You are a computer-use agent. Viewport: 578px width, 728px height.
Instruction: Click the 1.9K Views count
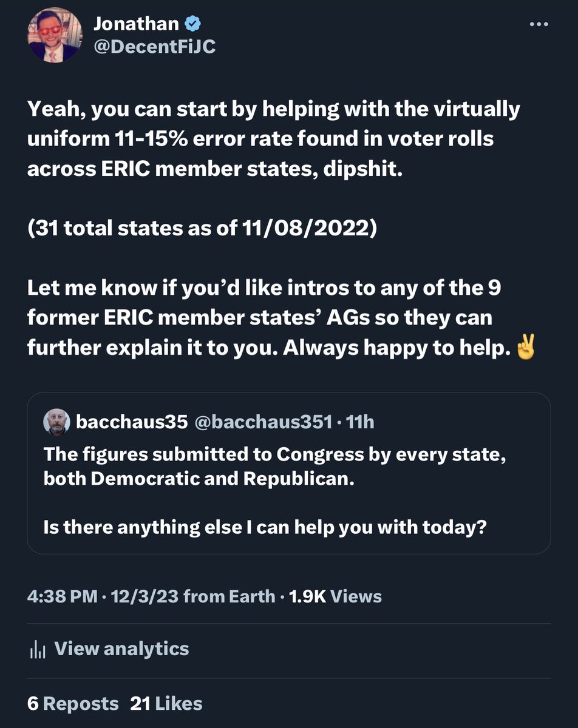point(335,596)
